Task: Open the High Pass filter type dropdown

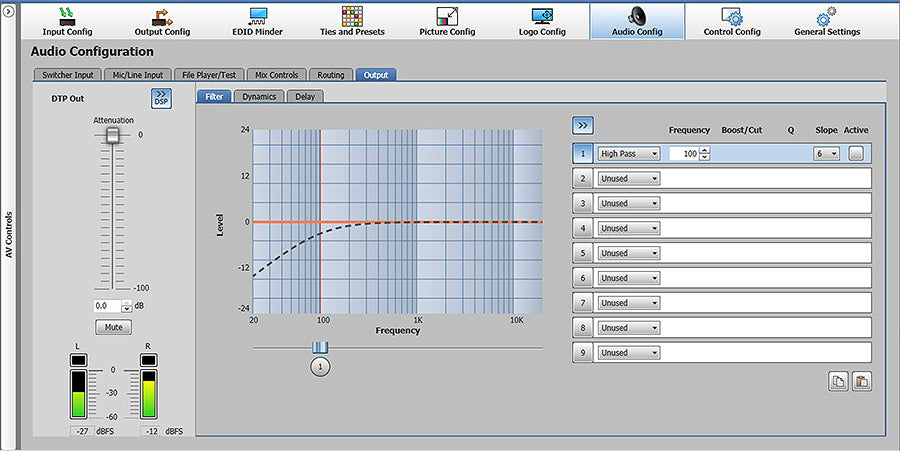Action: pos(629,154)
